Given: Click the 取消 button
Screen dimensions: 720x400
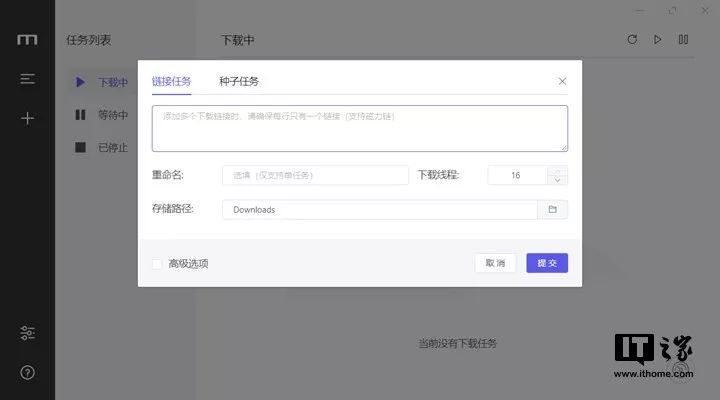Looking at the screenshot, I should [495, 263].
